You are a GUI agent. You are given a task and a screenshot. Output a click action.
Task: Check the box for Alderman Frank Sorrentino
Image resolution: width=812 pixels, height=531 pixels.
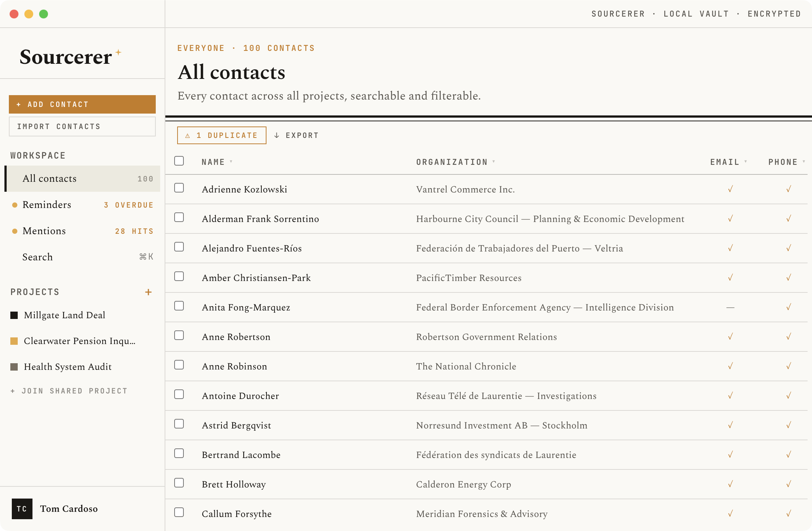point(179,218)
